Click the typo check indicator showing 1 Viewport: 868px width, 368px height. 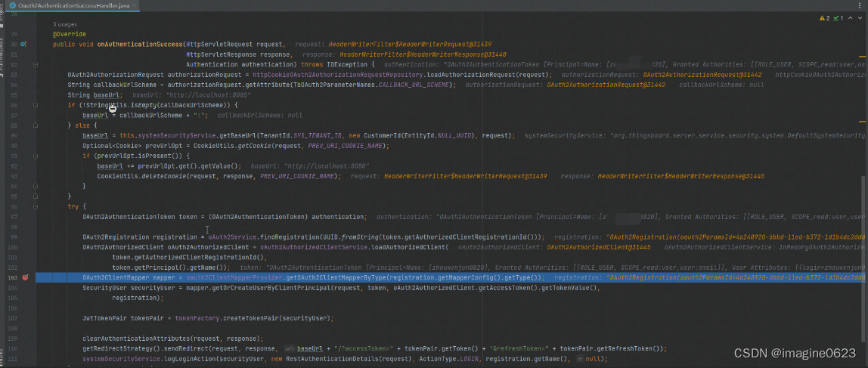pos(838,18)
